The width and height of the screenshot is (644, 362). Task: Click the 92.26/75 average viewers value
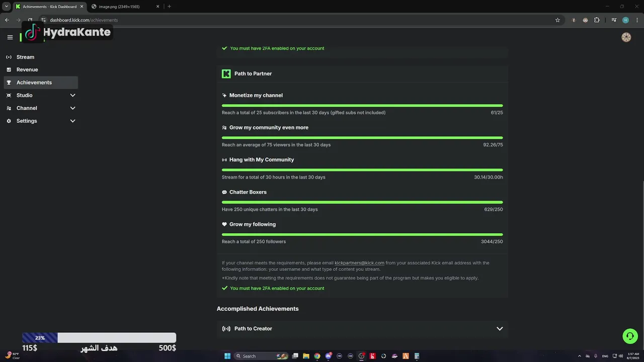coord(493,145)
